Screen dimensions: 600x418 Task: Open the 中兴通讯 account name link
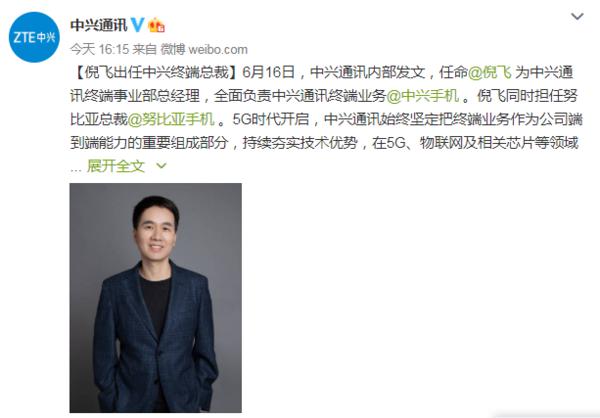point(99,25)
